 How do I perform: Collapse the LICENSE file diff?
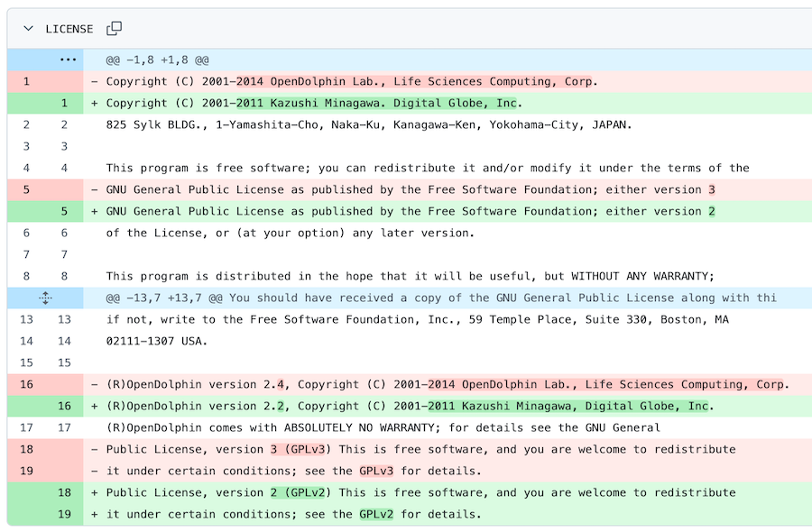(x=28, y=29)
